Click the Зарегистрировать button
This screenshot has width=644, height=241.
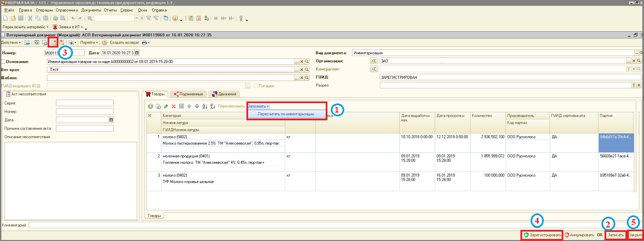pos(542,235)
